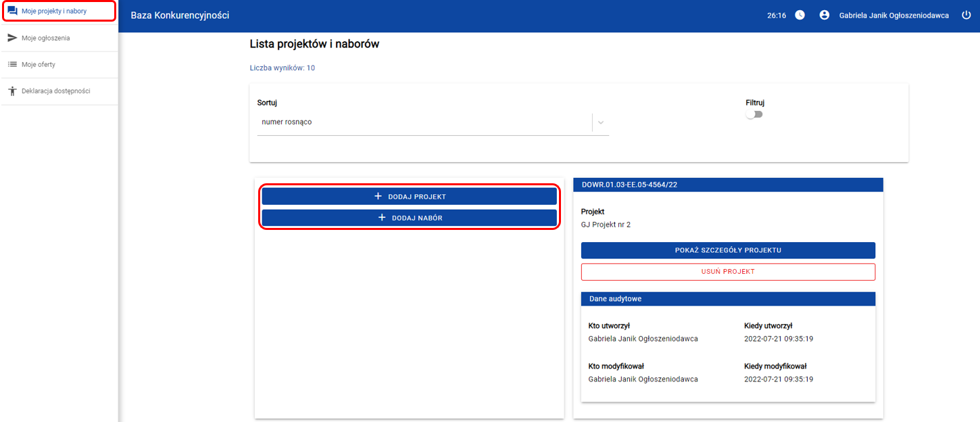Click the list icon beside Moje oferty
This screenshot has width=980, height=422.
point(12,64)
